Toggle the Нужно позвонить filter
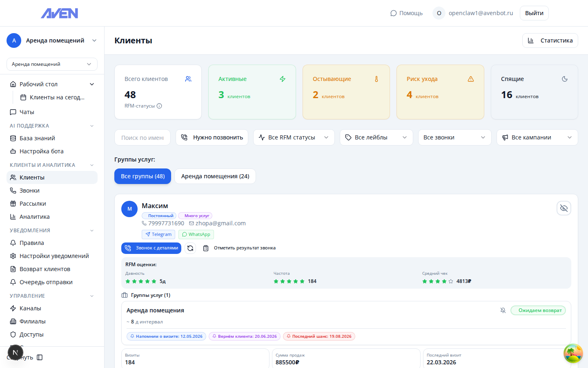The image size is (588, 368). [212, 137]
